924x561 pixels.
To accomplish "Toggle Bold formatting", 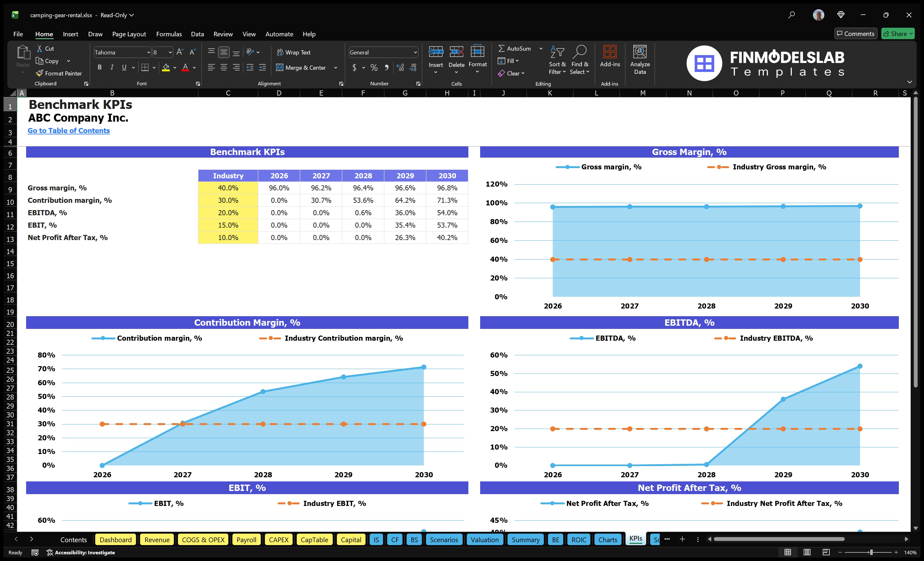I will click(x=99, y=67).
